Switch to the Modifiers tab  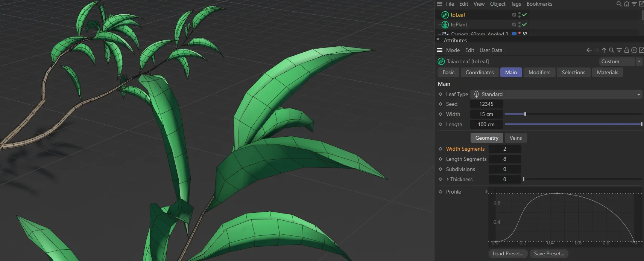[539, 72]
